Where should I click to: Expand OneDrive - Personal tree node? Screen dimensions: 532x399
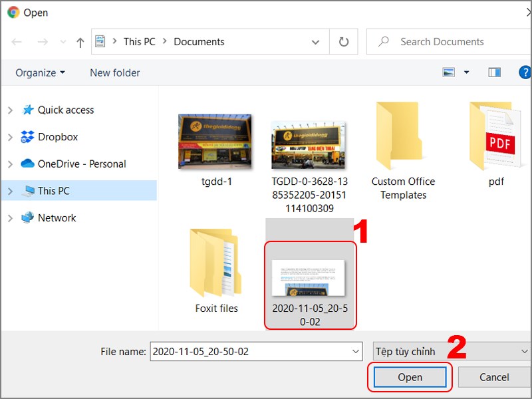[10, 164]
